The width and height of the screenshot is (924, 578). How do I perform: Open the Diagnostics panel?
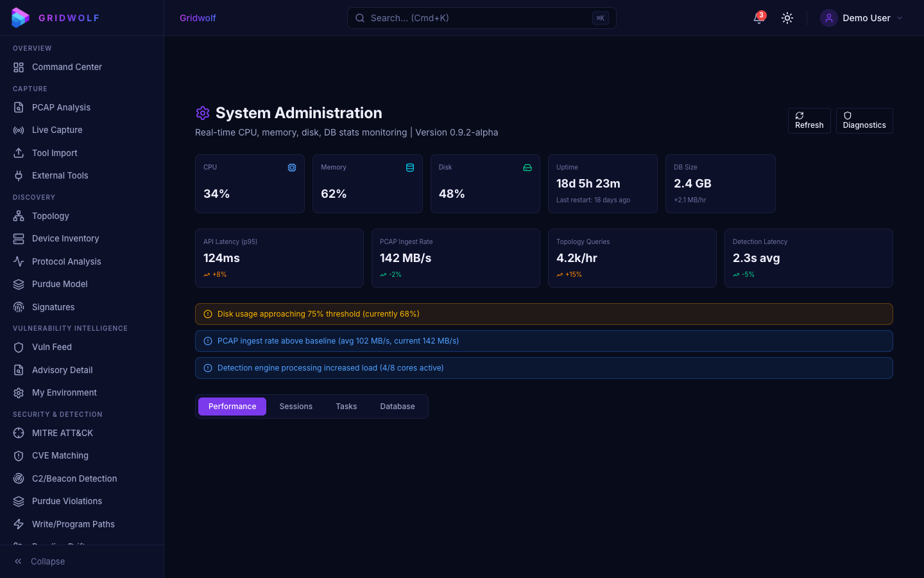pyautogui.click(x=864, y=121)
